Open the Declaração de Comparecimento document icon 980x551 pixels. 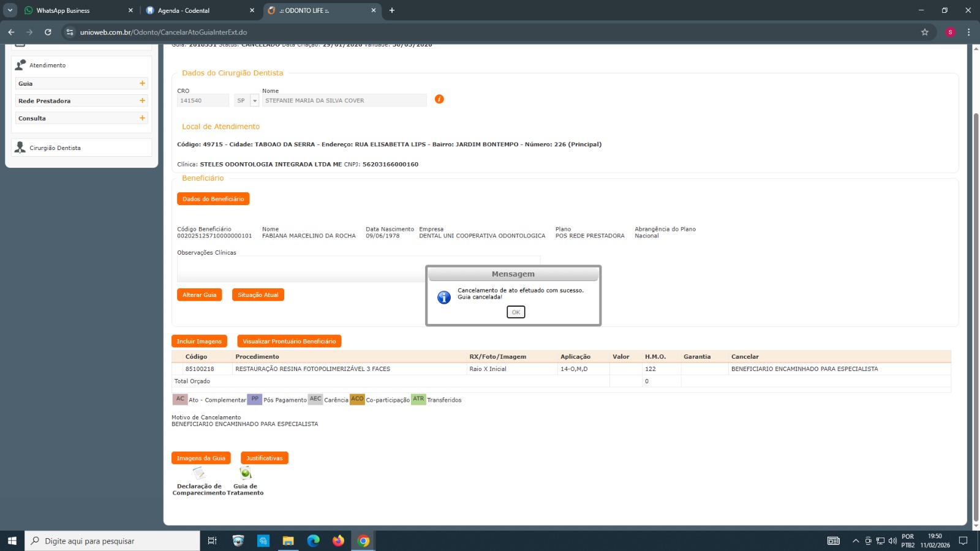pyautogui.click(x=199, y=473)
